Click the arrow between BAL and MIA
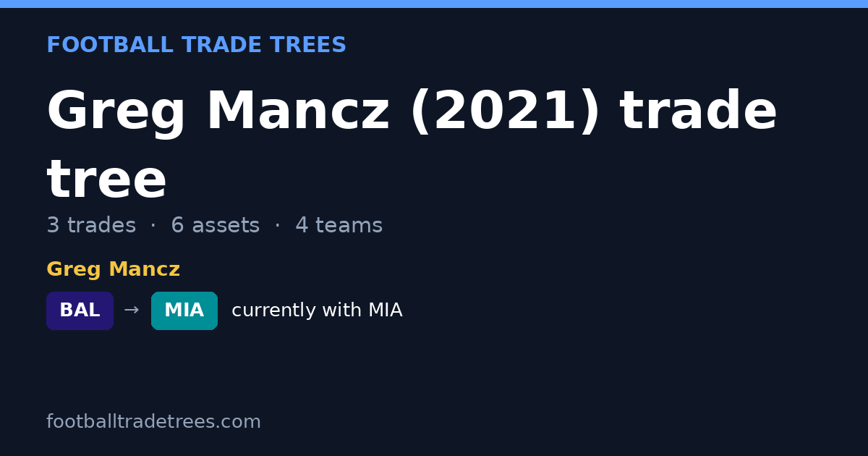868x456 pixels. (132, 311)
